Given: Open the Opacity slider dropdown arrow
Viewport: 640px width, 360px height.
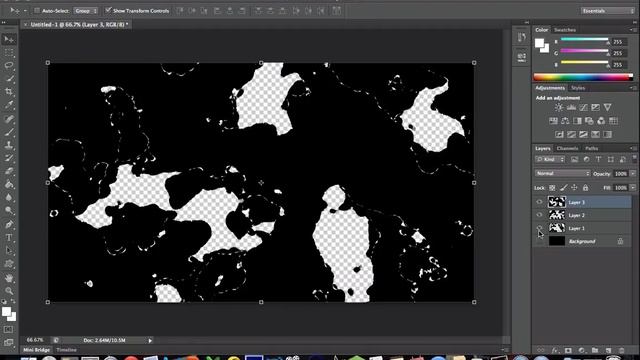Looking at the screenshot, I should (x=633, y=173).
